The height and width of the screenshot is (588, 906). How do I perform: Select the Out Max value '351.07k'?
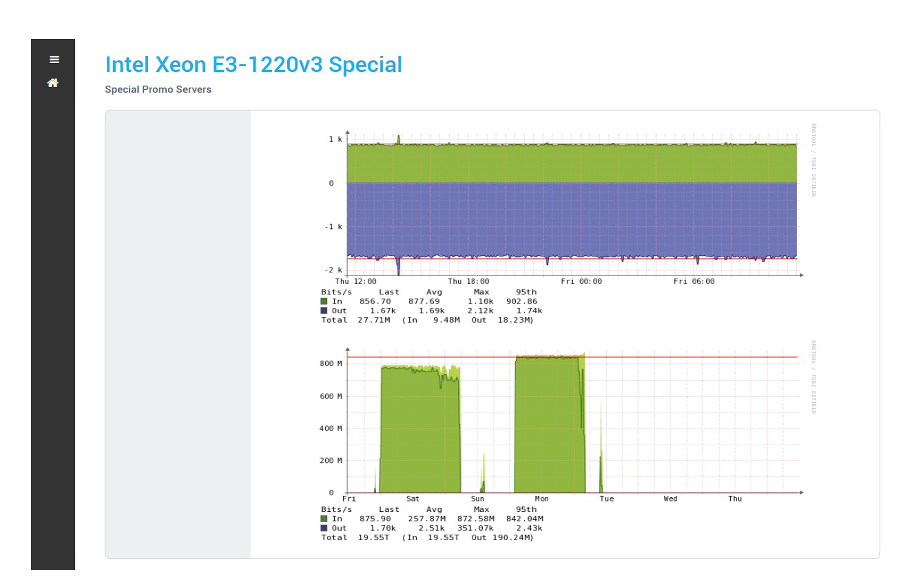475,528
